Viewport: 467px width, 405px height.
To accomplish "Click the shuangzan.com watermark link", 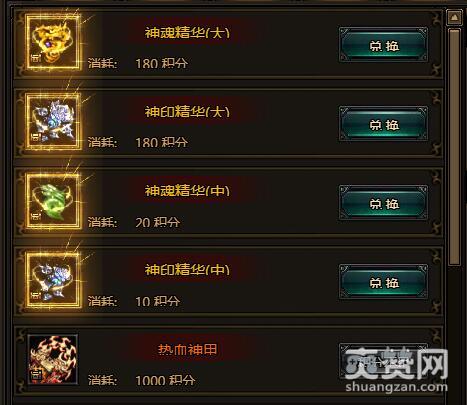I will coord(396,387).
